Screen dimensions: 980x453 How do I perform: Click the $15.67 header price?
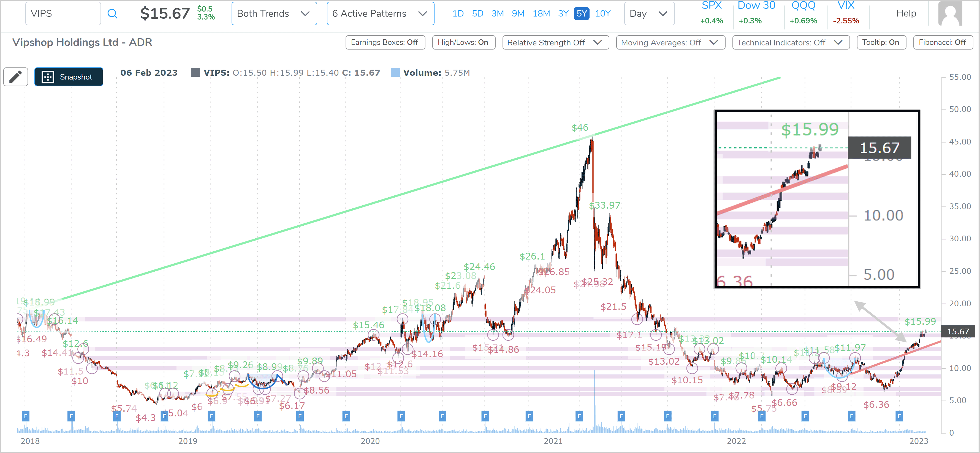[165, 13]
